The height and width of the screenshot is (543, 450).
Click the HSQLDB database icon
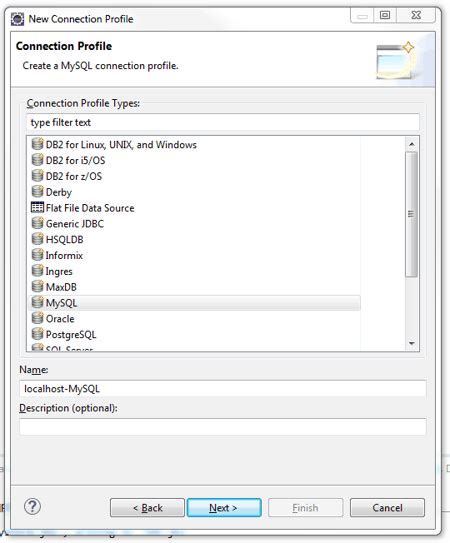coord(37,239)
